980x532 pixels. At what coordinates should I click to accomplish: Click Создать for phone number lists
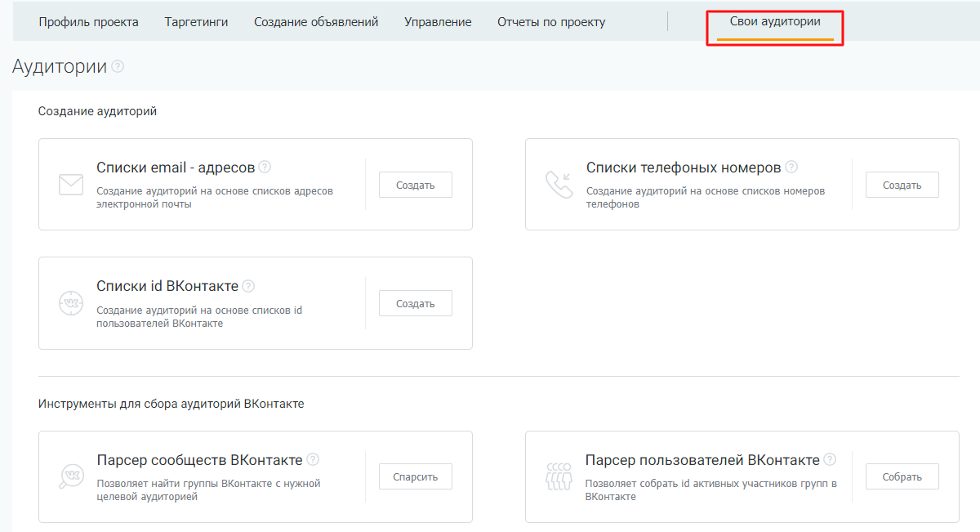pos(902,185)
